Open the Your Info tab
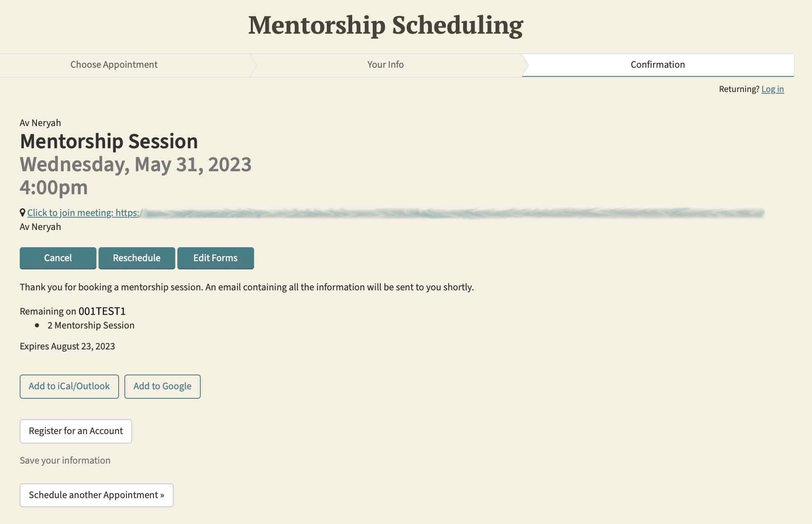 point(385,64)
